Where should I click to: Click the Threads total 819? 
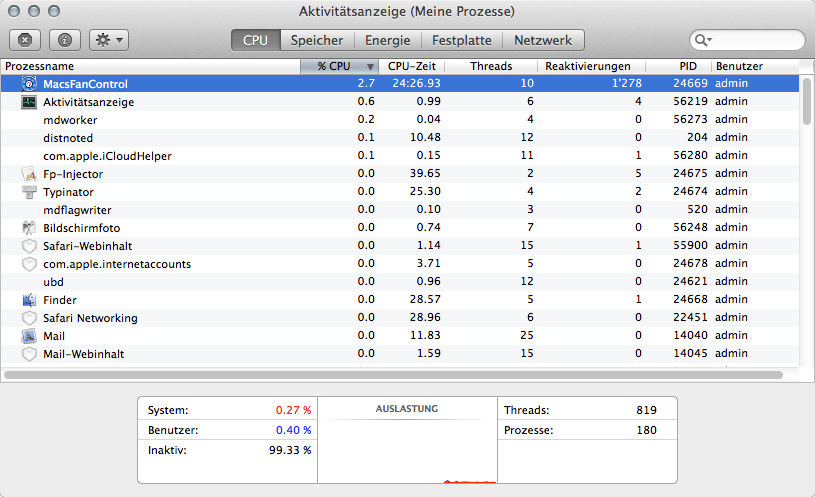647,410
